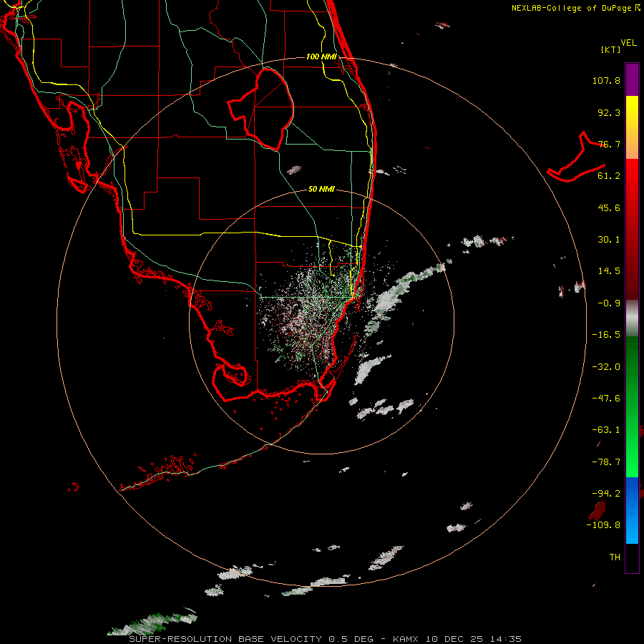Click the 100 NMI range ring label
This screenshot has width=644, height=644.
[321, 57]
